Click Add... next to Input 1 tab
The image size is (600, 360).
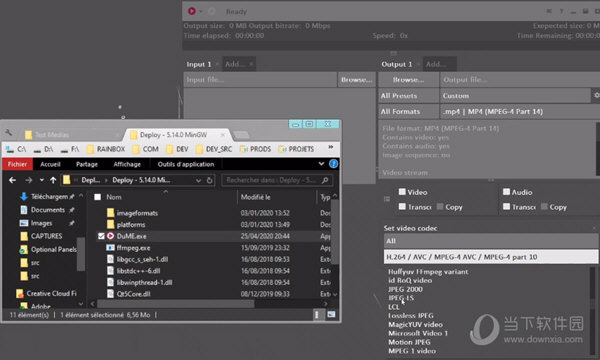(238, 64)
